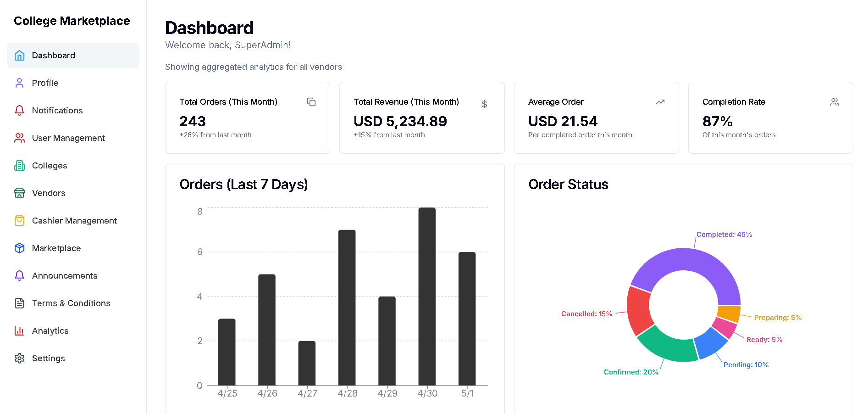Image resolution: width=868 pixels, height=414 pixels.
Task: Click the Marketplace box icon
Action: point(19,248)
